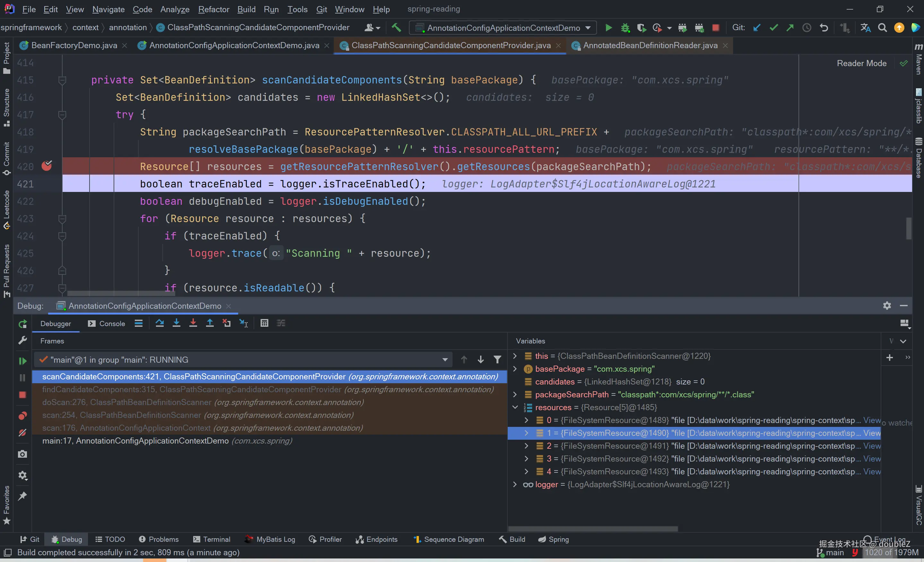Viewport: 924px width, 562px height.
Task: Click the Rerun debug session icon
Action: [x=22, y=324]
